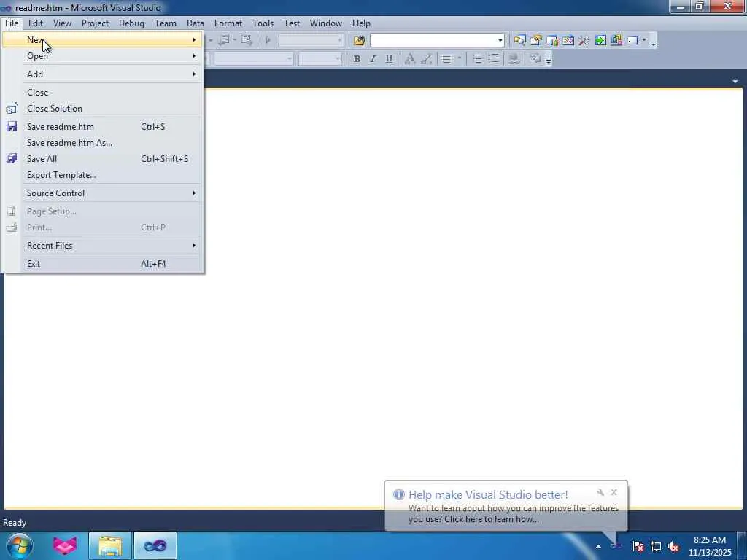Open Formatting toolbar options overflow arrow
The height and width of the screenshot is (560, 747).
point(549,61)
